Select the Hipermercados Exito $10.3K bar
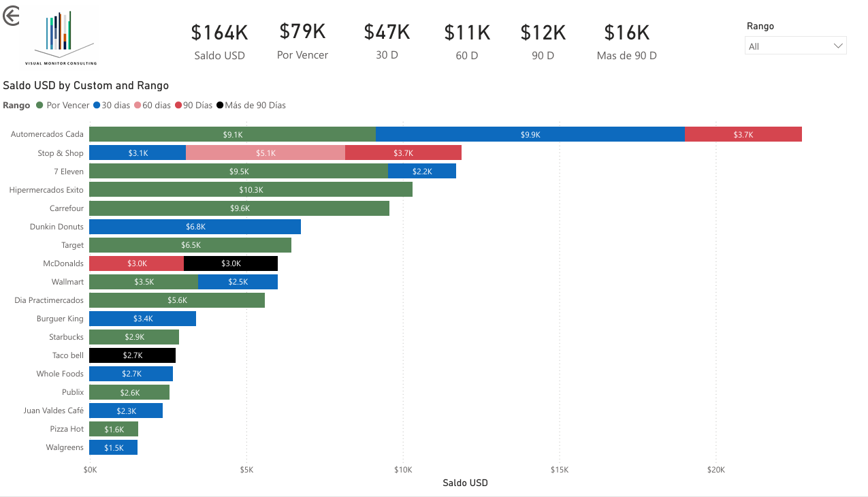Screen dimensions: 868x497 251,190
